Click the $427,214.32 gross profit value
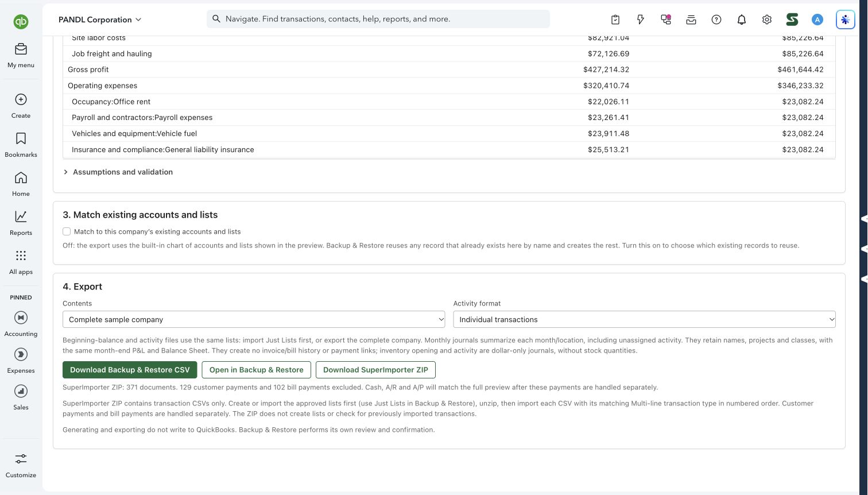 pyautogui.click(x=606, y=69)
